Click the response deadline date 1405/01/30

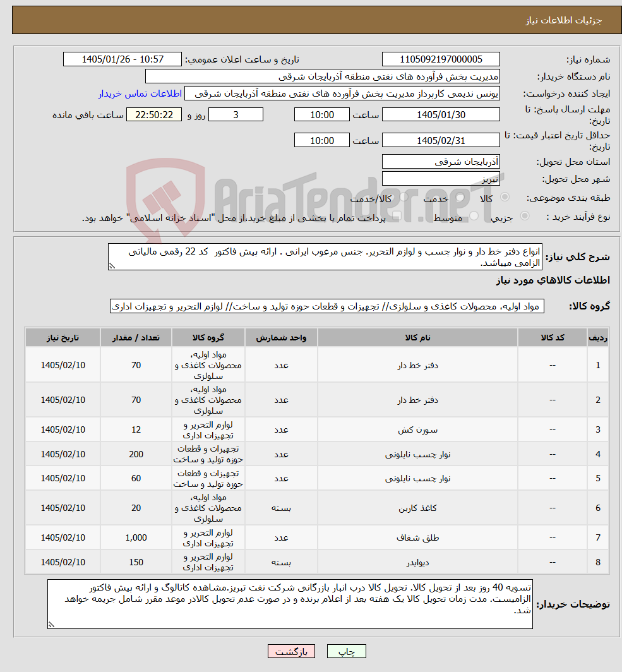(441, 114)
